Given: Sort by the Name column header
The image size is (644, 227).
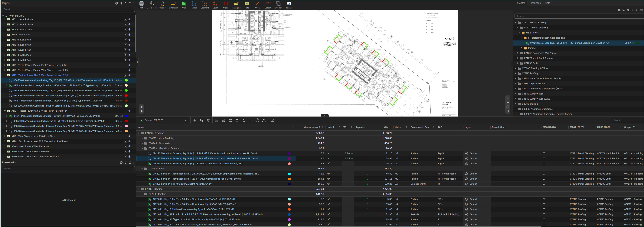Looking at the screenshot, I should tap(141, 127).
